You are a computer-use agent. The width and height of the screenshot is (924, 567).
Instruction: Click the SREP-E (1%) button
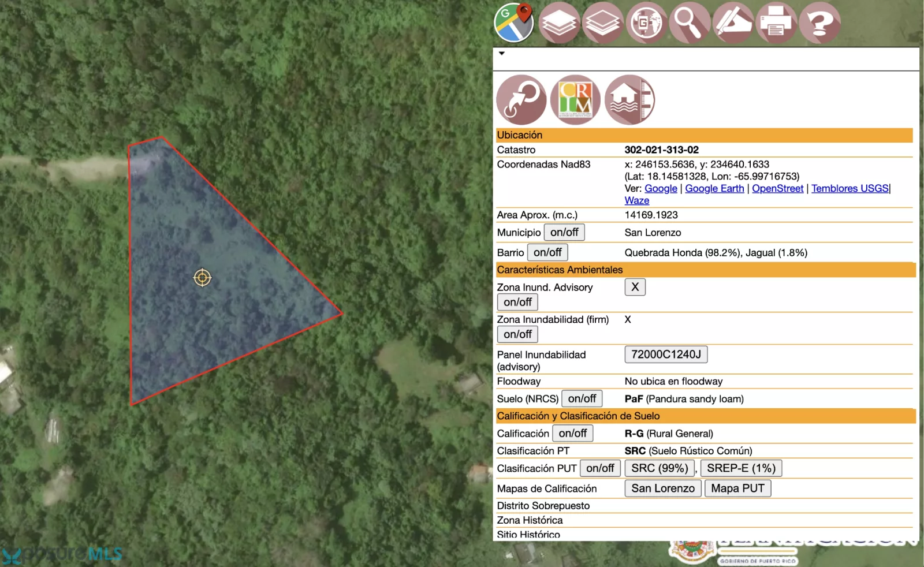pos(741,468)
